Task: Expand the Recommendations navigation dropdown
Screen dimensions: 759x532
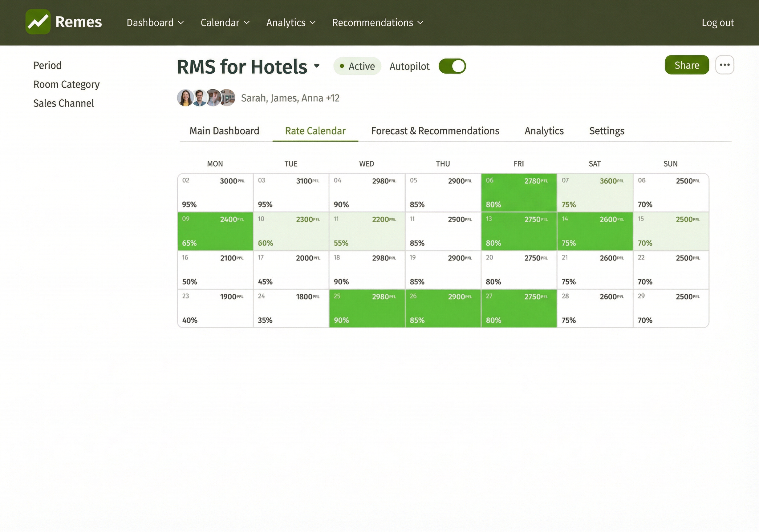Action: pos(377,22)
